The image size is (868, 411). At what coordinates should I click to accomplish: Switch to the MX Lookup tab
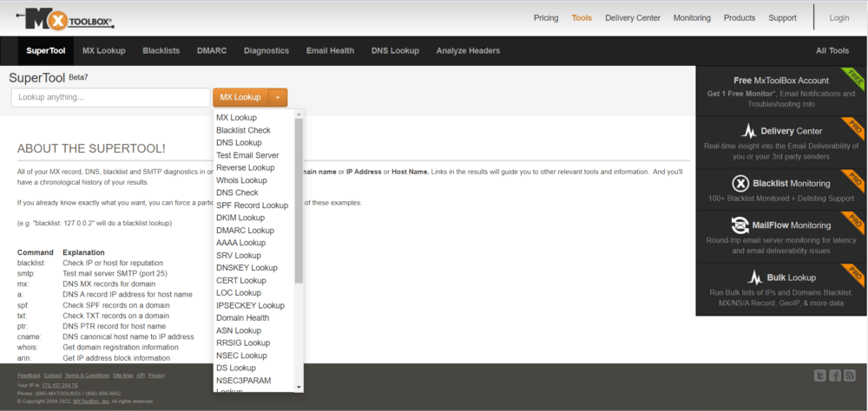click(x=104, y=51)
